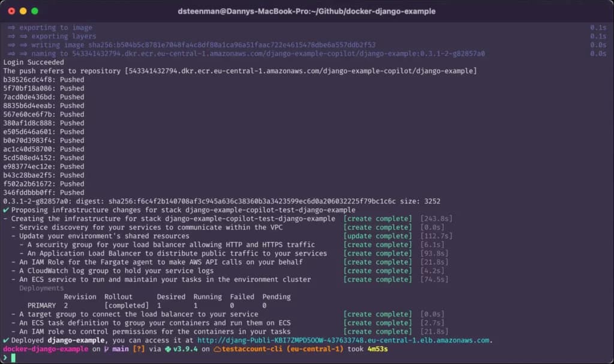This screenshot has height=364, width=614.
Task: Click the window title showing docker-django-example path
Action: point(306,11)
